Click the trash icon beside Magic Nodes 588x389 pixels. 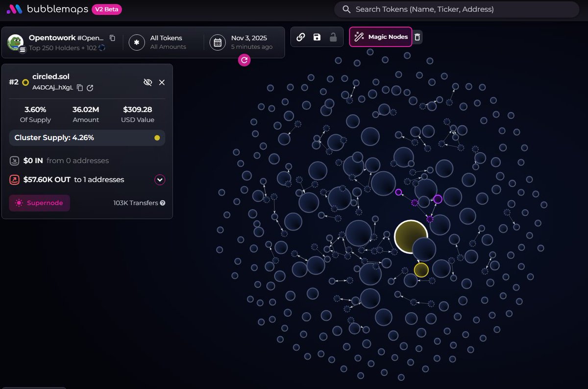(417, 37)
